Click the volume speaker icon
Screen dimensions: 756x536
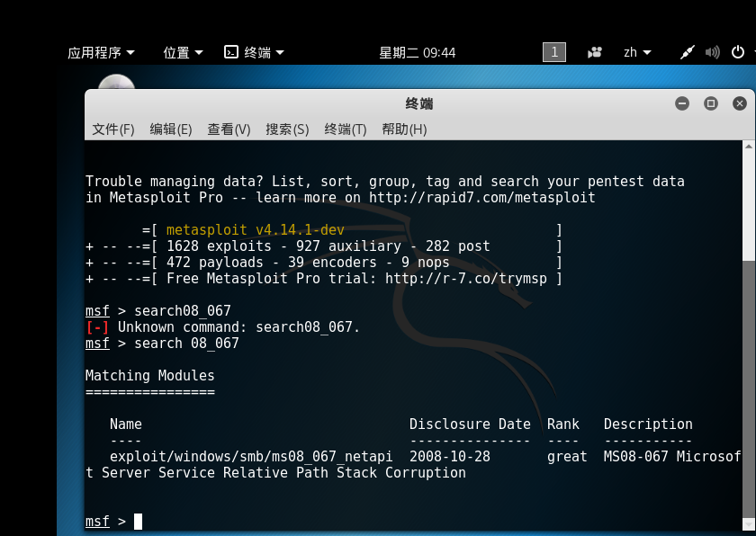click(x=712, y=52)
